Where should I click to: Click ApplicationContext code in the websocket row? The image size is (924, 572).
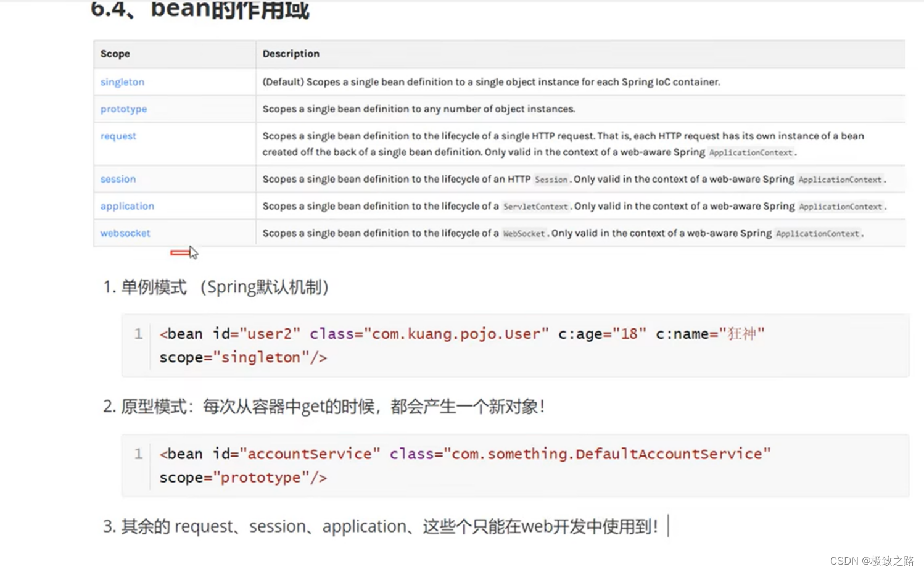point(817,234)
